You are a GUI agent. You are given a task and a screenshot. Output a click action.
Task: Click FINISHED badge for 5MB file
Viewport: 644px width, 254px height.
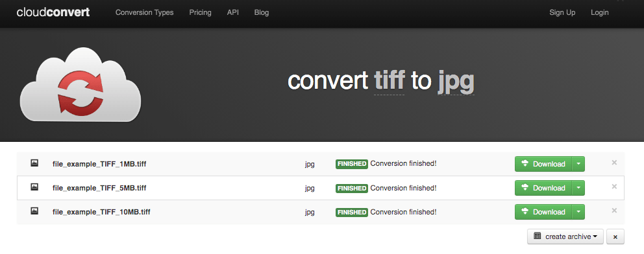pyautogui.click(x=352, y=188)
